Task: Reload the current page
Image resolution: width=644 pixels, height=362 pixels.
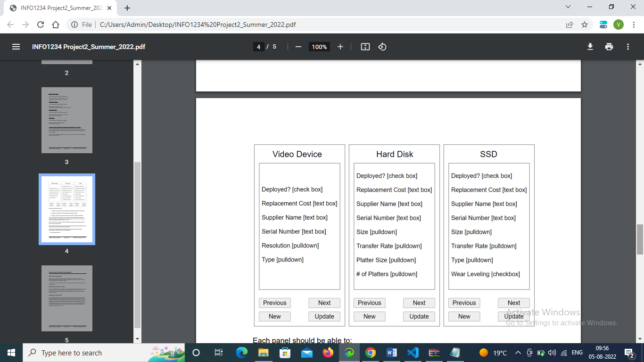Action: pos(41,25)
